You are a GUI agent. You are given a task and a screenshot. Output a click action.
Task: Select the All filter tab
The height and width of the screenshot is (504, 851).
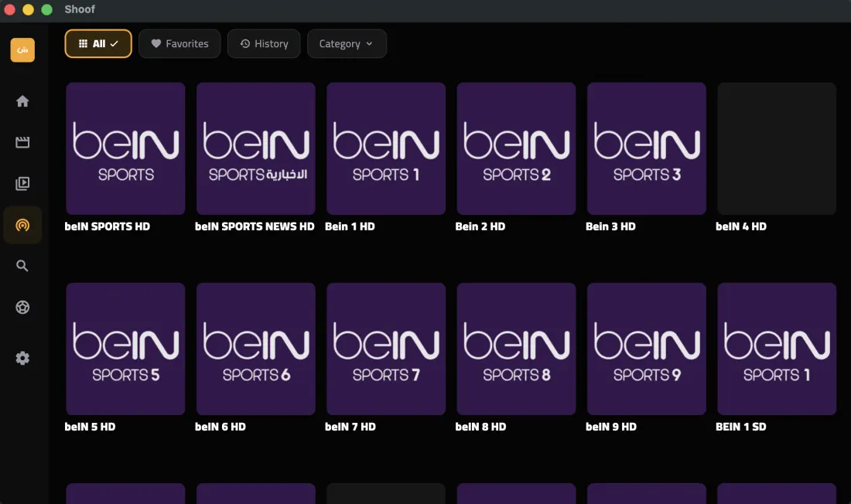coord(98,43)
